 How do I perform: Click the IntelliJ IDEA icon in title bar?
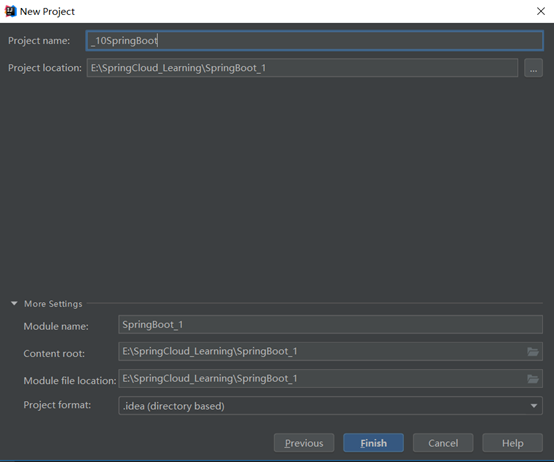click(x=11, y=11)
